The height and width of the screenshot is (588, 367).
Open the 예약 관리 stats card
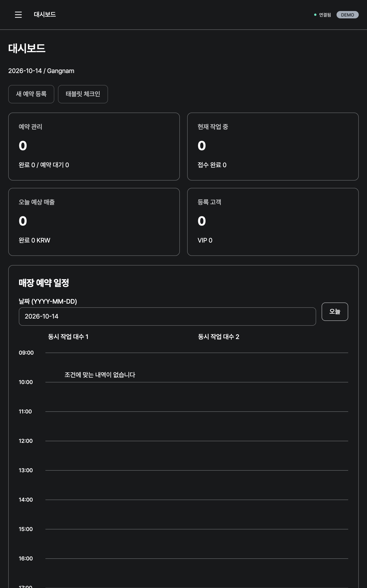94,147
